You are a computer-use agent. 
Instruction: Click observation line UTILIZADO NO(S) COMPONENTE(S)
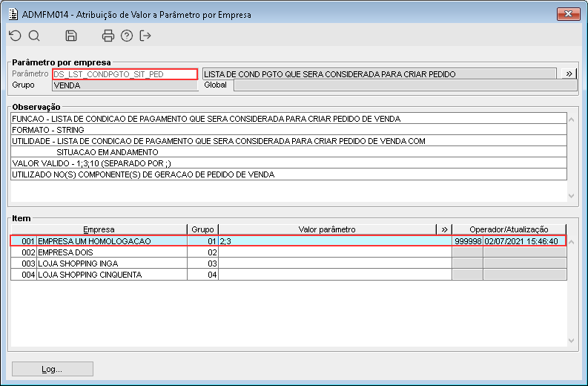coord(288,174)
